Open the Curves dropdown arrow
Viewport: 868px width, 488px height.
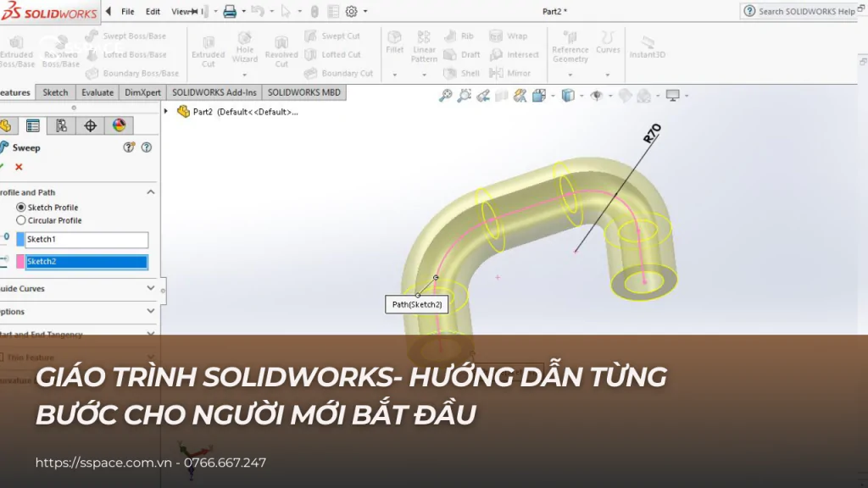607,75
